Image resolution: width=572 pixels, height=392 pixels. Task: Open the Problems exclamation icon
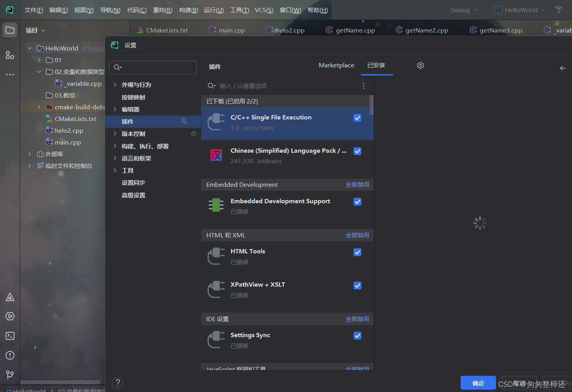coord(10,355)
